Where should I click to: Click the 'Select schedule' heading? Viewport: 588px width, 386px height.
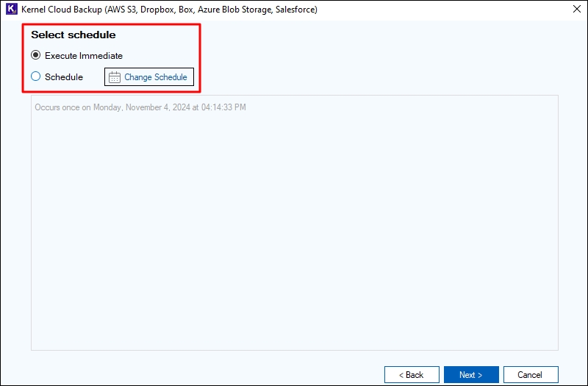(73, 35)
